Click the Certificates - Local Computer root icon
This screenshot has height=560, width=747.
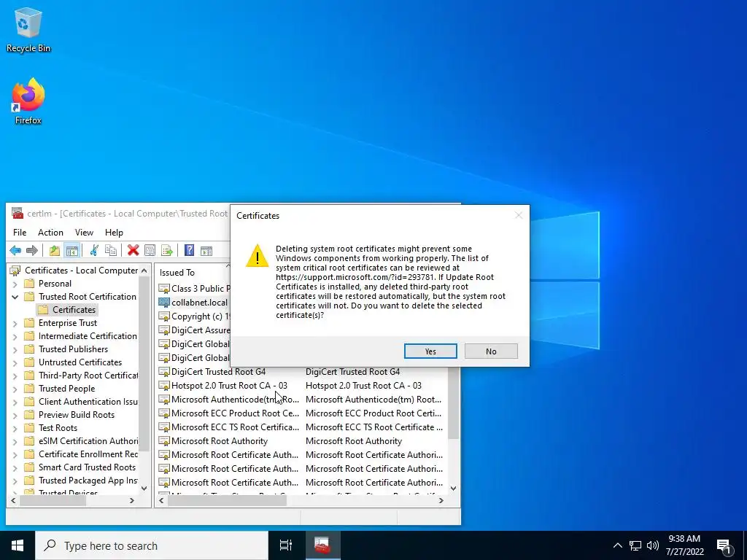point(15,271)
